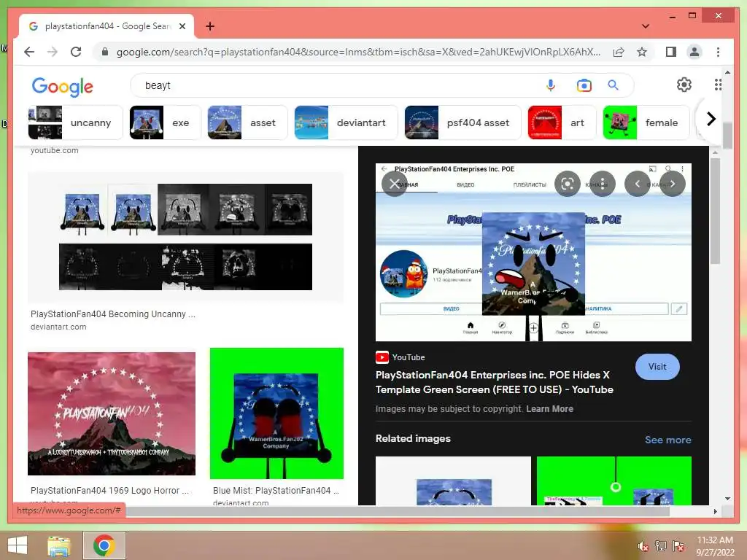Show next image in preview
Screen dimensions: 747x560
pos(673,184)
